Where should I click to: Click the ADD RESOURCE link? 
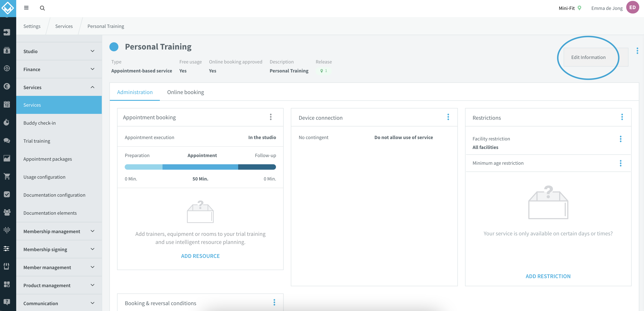[200, 256]
